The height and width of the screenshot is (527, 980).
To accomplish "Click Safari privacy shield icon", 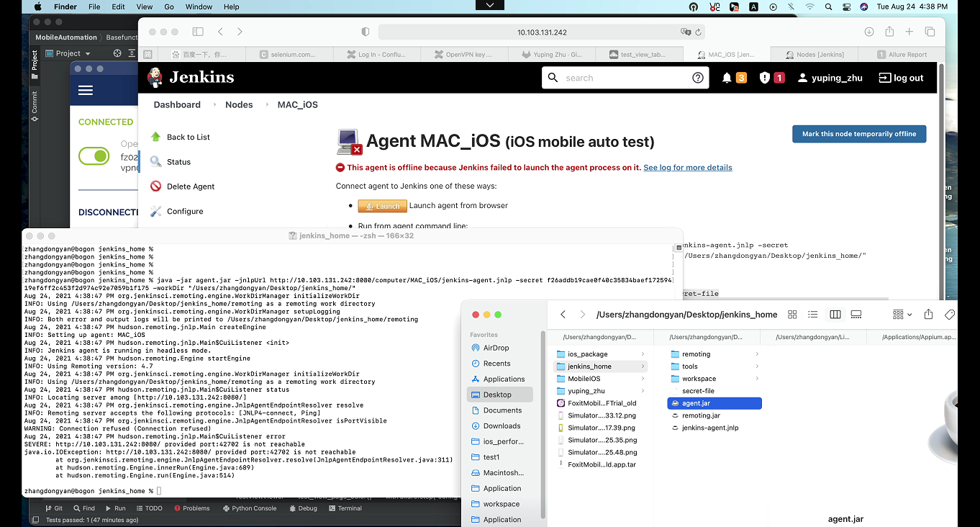I will pyautogui.click(x=366, y=32).
